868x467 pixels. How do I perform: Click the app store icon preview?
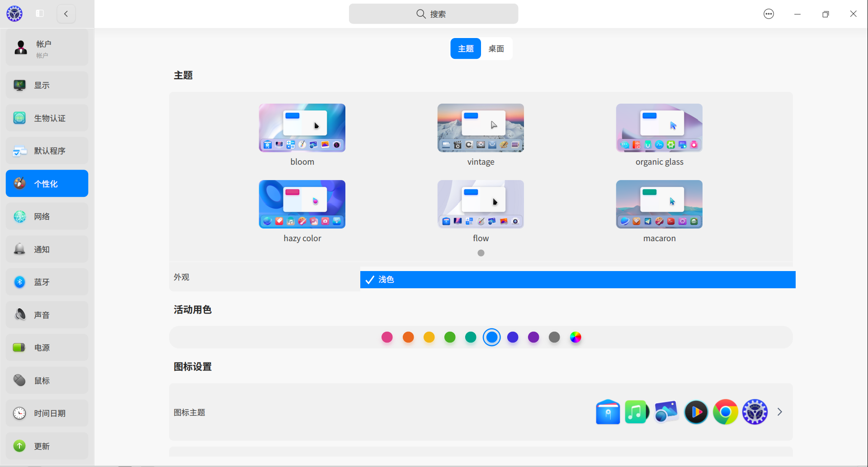click(x=608, y=412)
